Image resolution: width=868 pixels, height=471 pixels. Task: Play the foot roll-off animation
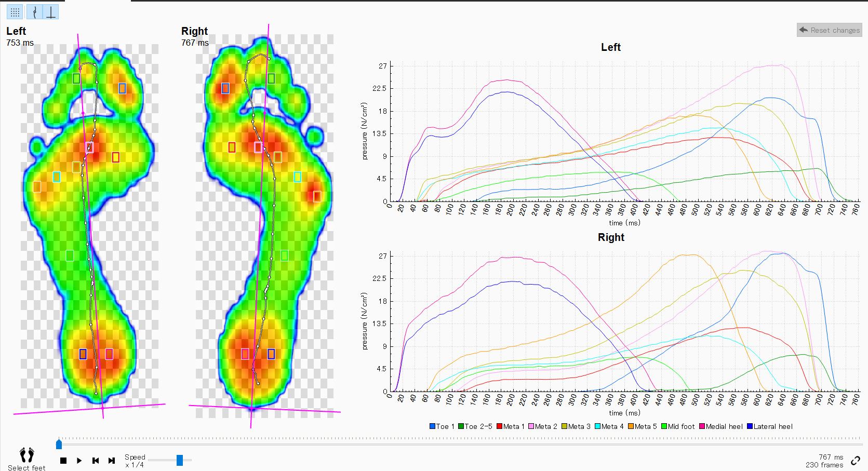tap(79, 461)
